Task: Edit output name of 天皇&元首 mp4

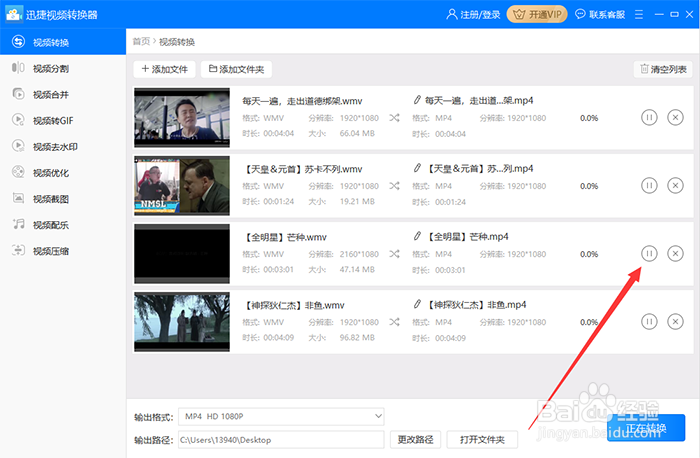Action: 417,168
